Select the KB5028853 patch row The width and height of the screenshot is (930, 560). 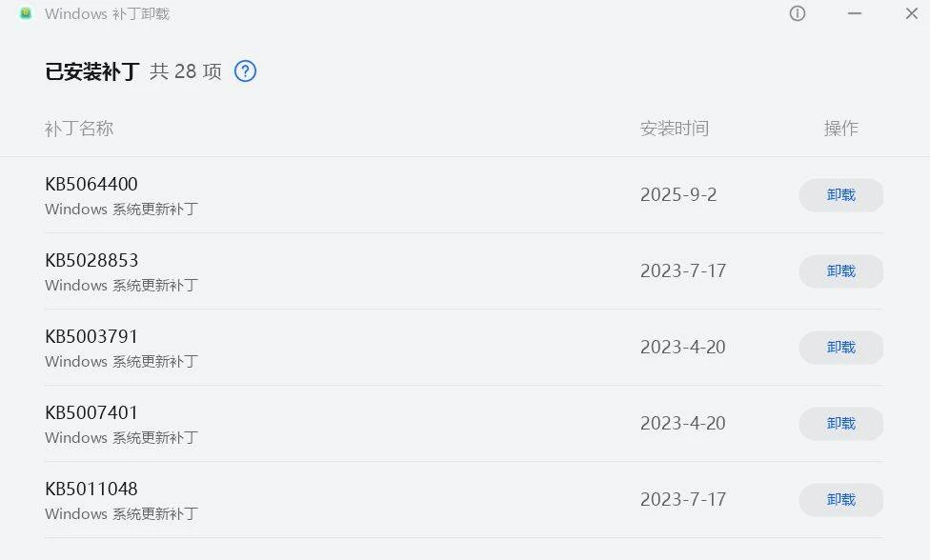(x=91, y=260)
